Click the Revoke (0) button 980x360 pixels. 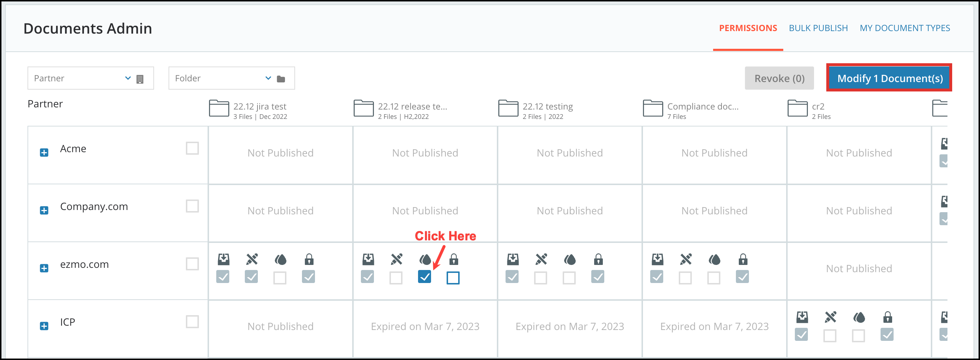coord(779,78)
